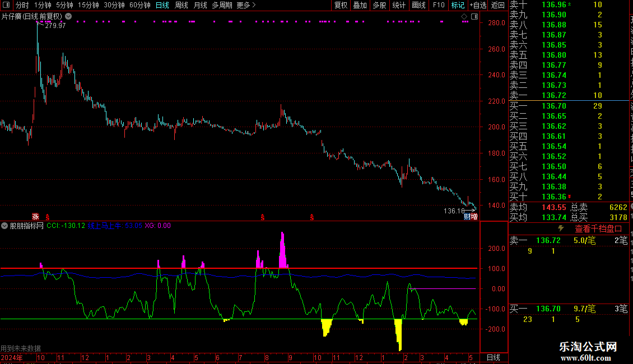Click the CCI: -130.12 indicator value

(66, 226)
